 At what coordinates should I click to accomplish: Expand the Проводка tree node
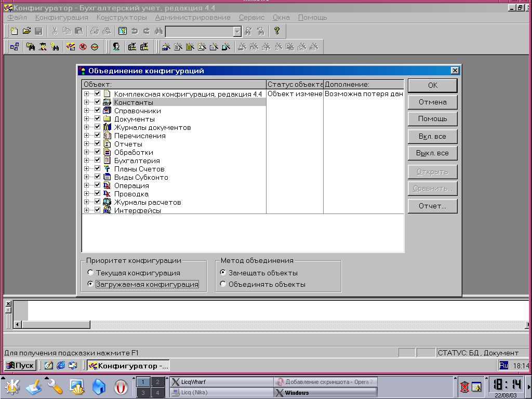point(87,193)
